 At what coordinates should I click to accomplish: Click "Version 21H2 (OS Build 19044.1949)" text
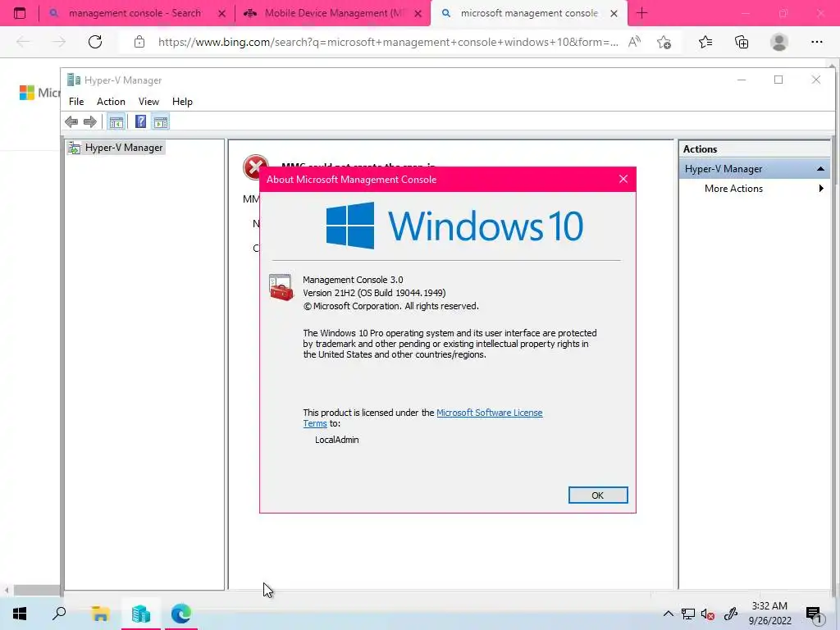tap(374, 293)
